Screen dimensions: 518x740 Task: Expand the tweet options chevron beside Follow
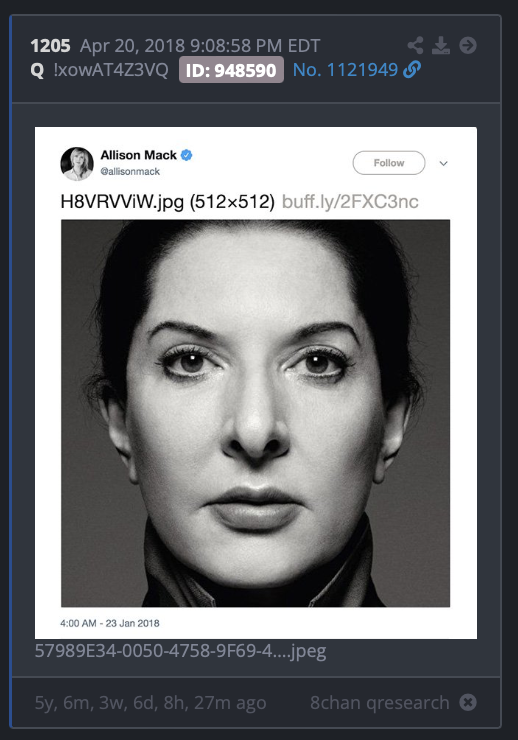(x=443, y=163)
